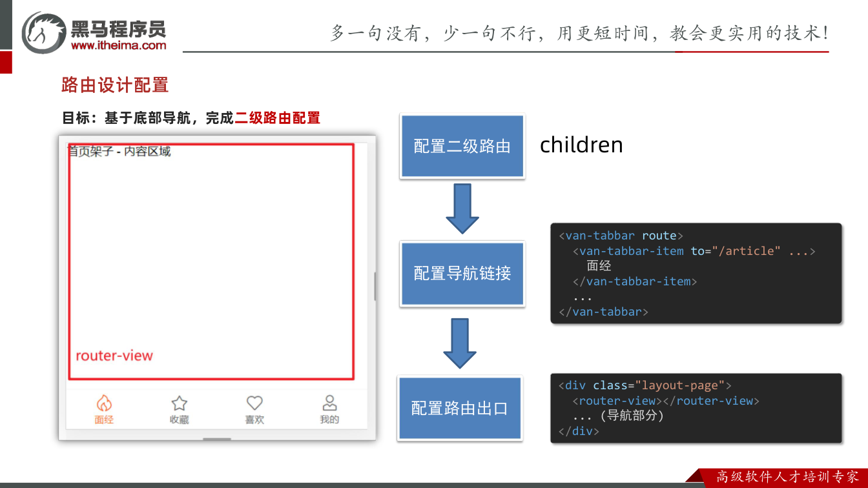Click the arrow below 配置导航链接
The width and height of the screenshot is (868, 488).
460,343
